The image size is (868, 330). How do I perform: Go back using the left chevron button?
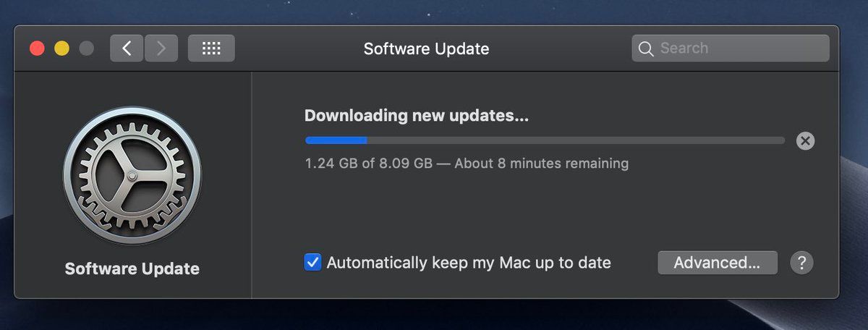point(127,48)
